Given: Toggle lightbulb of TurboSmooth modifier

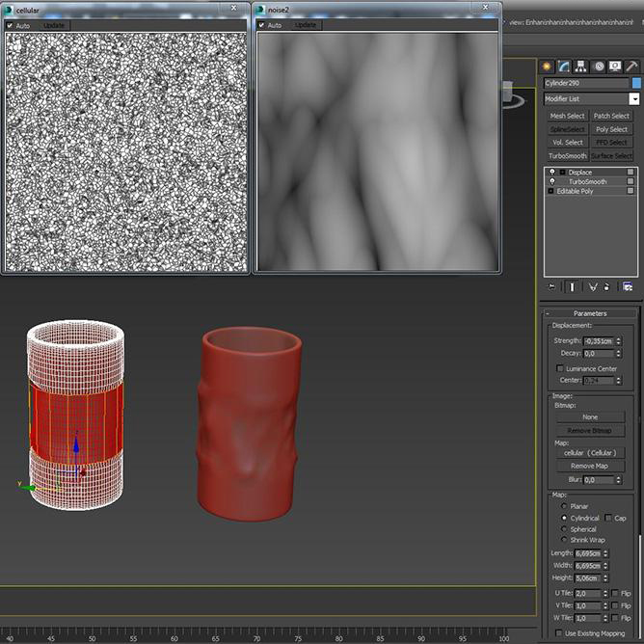Looking at the screenshot, I should pyautogui.click(x=552, y=181).
